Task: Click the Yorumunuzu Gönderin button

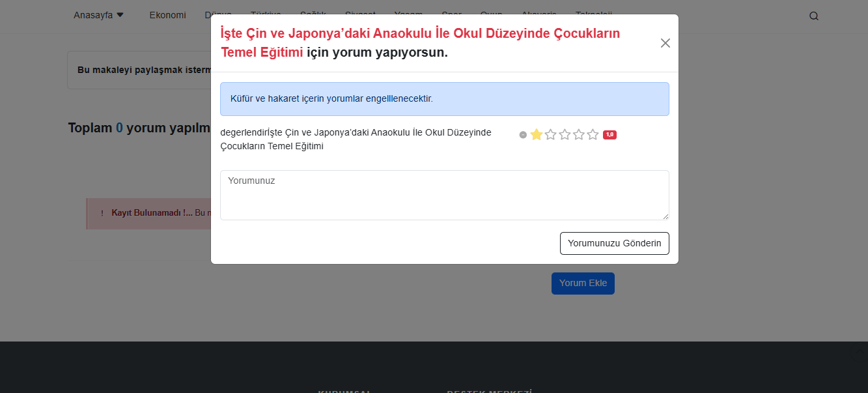Action: tap(614, 243)
